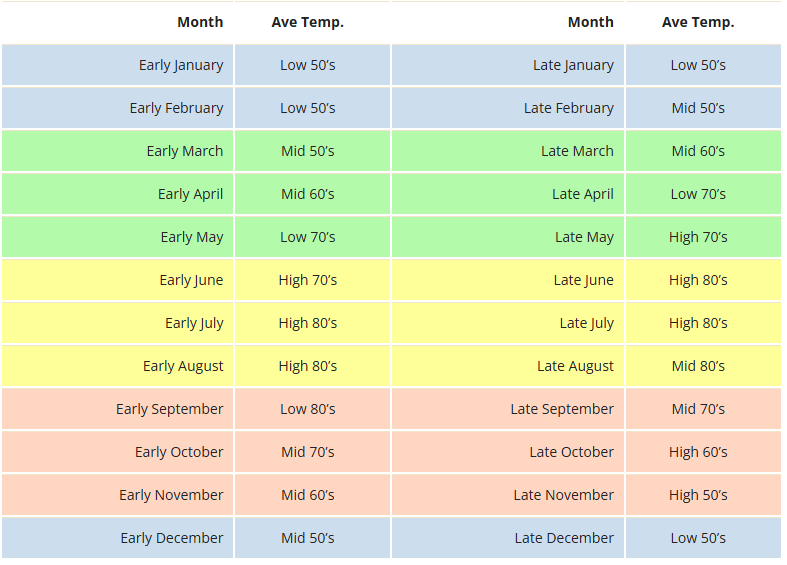The width and height of the screenshot is (787, 565).
Task: Select Late April's Low 70's temperature cell
Action: point(703,194)
